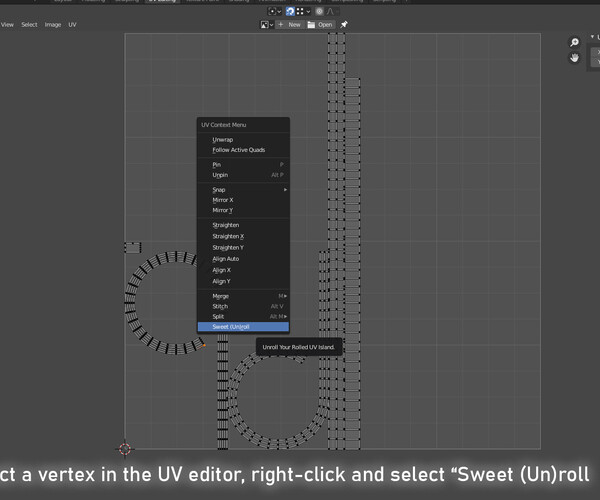The height and width of the screenshot is (500, 600).
Task: Expand the Snap submenu
Action: tap(243, 190)
